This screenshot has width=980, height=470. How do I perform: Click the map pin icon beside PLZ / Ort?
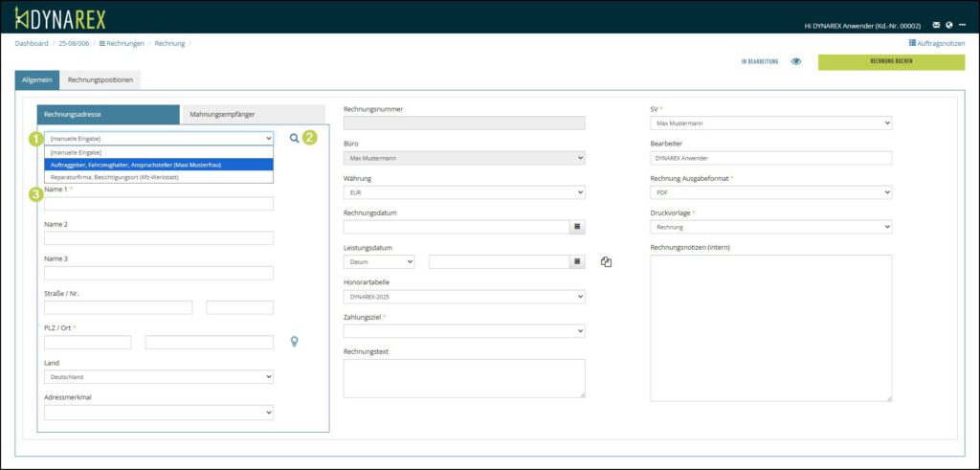[294, 342]
